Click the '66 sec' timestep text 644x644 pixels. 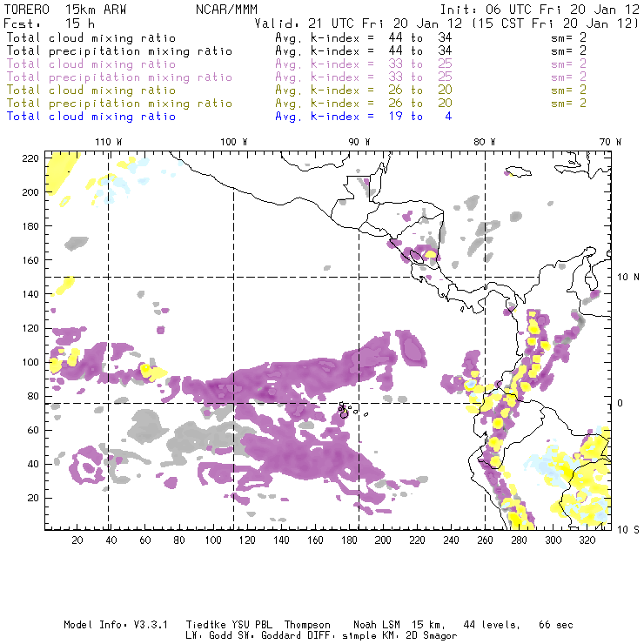click(x=556, y=625)
